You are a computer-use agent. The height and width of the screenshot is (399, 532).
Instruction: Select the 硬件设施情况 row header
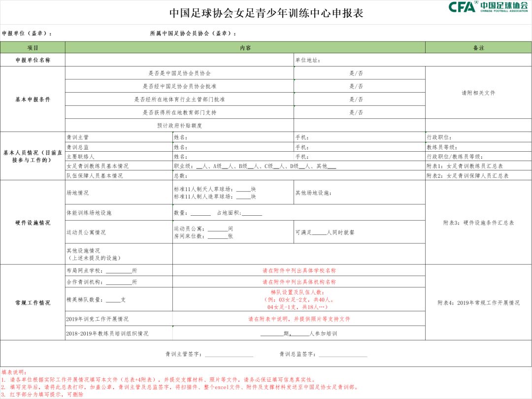coord(33,223)
